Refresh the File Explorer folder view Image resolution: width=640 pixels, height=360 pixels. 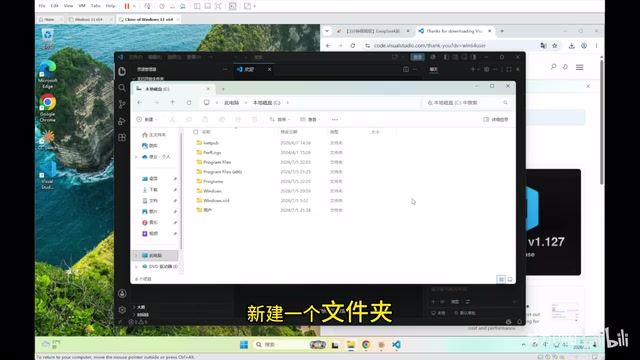click(x=189, y=102)
